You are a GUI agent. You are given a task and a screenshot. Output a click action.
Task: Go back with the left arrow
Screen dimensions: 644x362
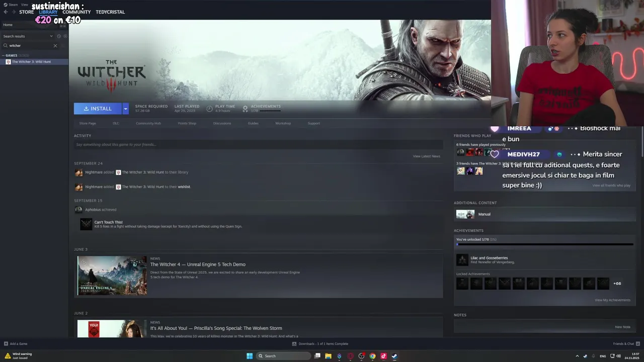click(x=6, y=12)
